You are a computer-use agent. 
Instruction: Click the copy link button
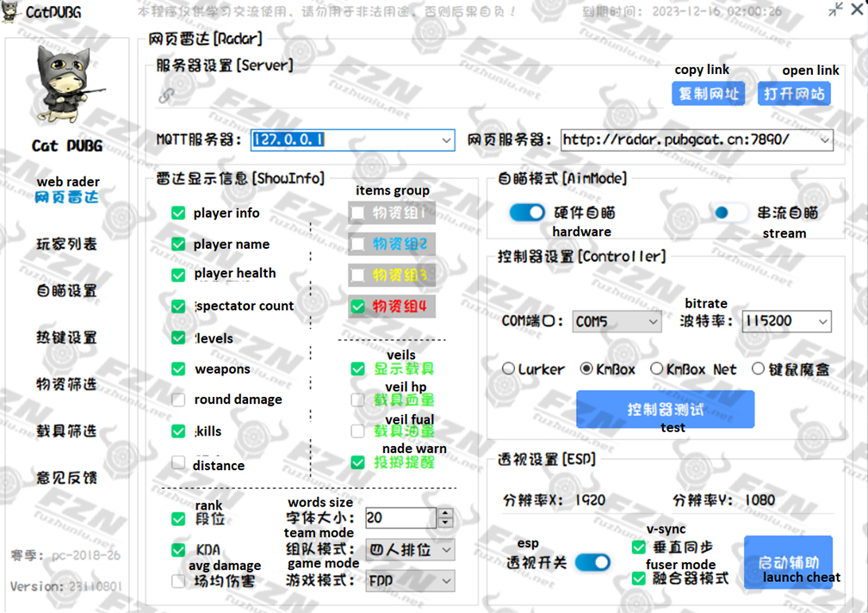708,94
